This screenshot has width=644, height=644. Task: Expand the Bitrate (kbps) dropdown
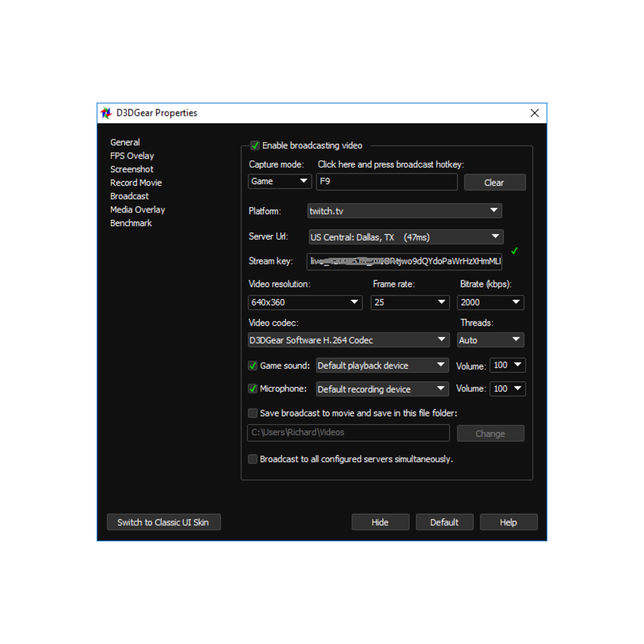tap(490, 302)
